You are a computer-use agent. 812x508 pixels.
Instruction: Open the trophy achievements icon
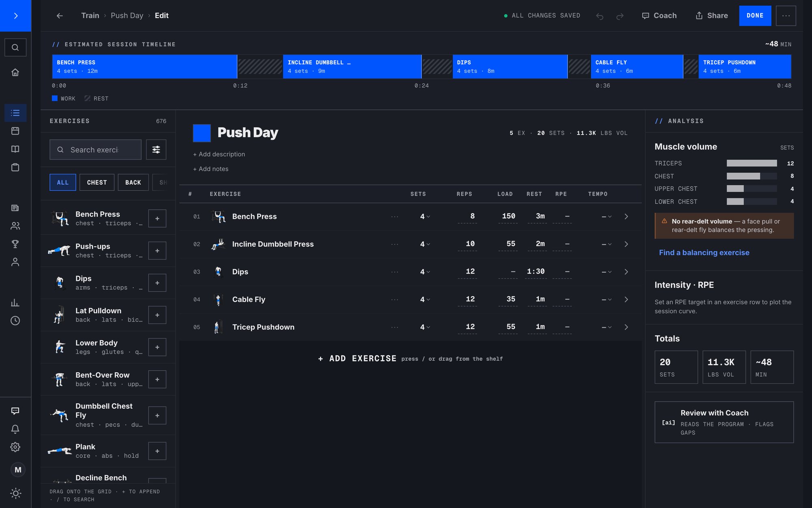click(x=15, y=244)
